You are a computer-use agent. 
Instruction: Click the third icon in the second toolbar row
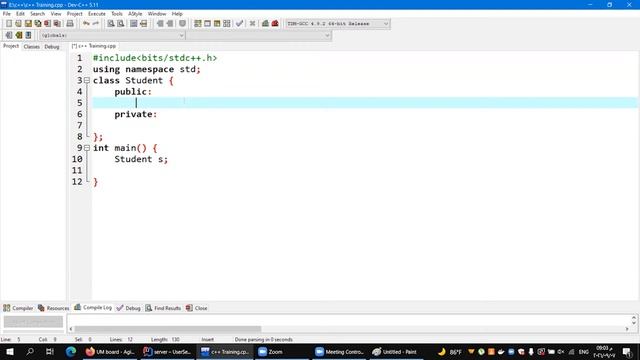coord(28,35)
